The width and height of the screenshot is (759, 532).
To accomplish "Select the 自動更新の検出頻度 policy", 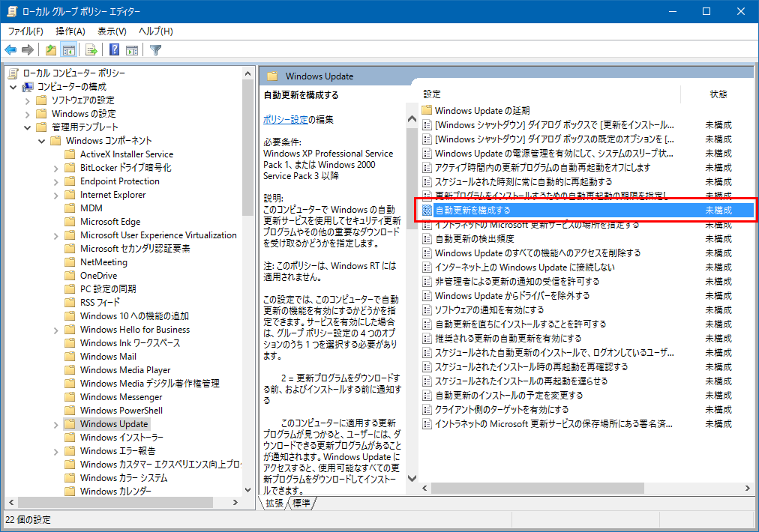I will tap(474, 239).
